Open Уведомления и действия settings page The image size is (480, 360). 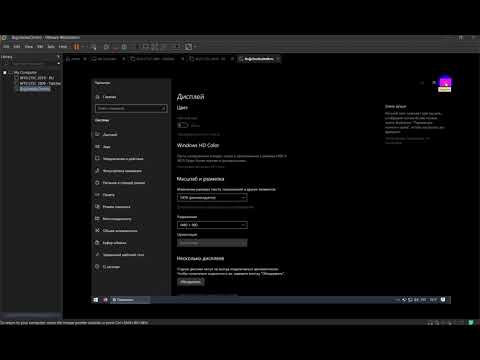(131, 159)
